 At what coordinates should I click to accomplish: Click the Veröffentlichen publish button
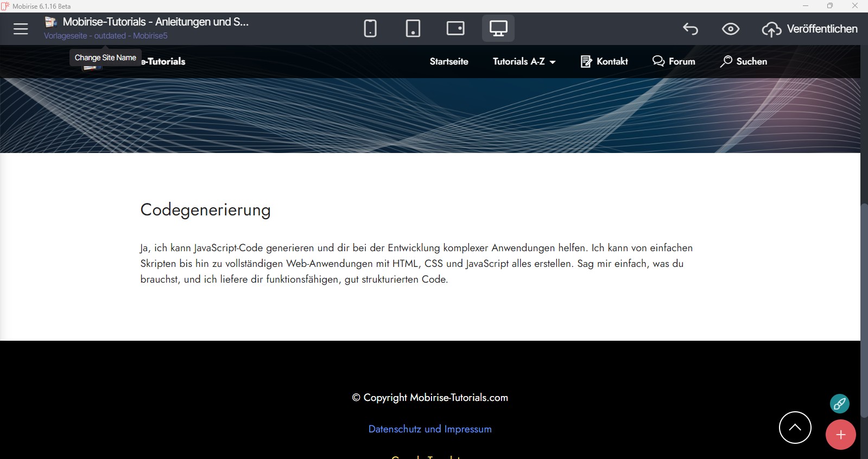point(809,29)
